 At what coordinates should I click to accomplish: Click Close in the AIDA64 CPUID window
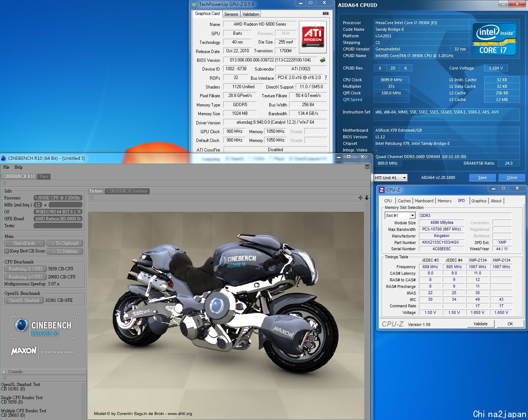512,177
